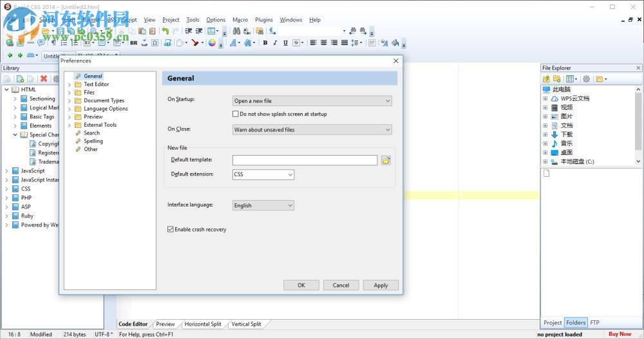
Task: Click the Italic formatting icon
Action: [x=275, y=42]
